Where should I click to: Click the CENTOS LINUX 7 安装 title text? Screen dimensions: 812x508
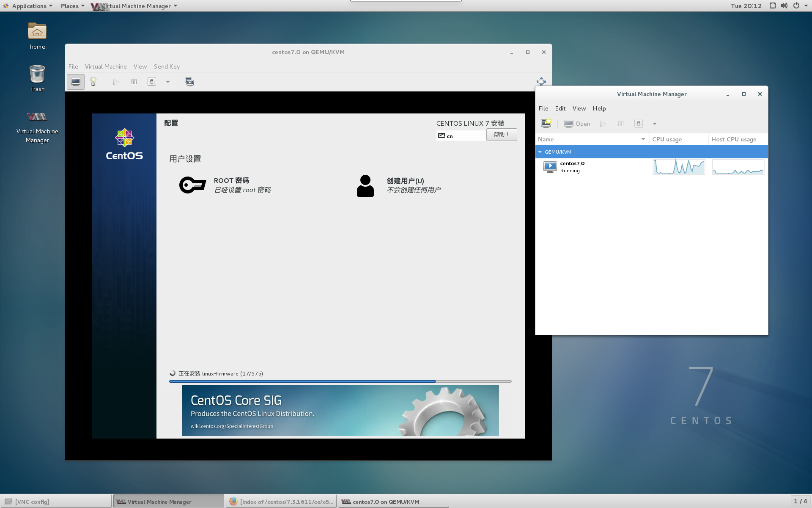click(x=470, y=123)
